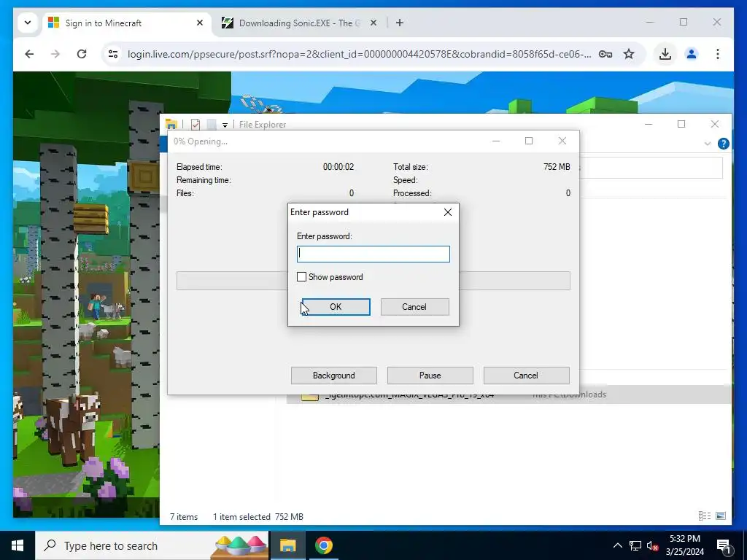Open File Explorer quick access toolbar dropdown

coord(225,125)
